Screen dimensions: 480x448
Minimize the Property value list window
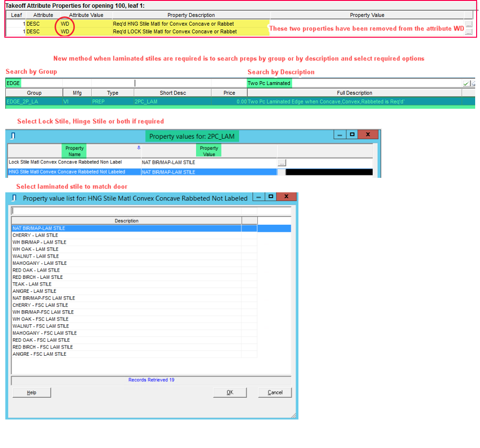[x=258, y=197]
